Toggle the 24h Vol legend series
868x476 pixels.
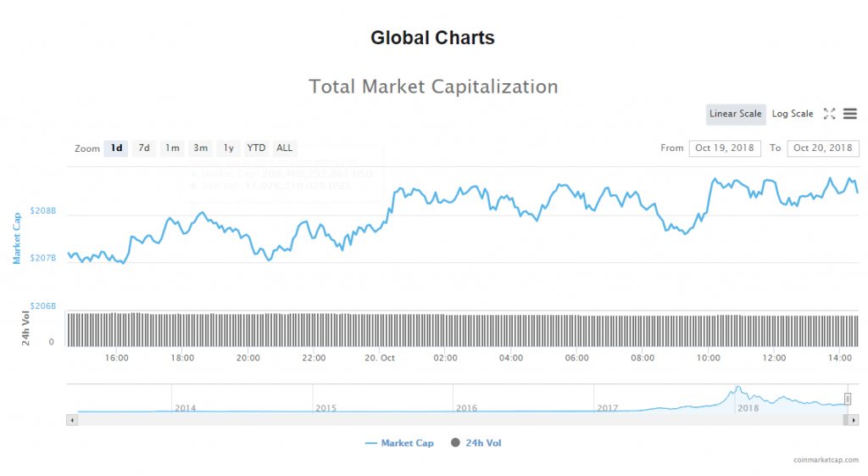click(476, 443)
